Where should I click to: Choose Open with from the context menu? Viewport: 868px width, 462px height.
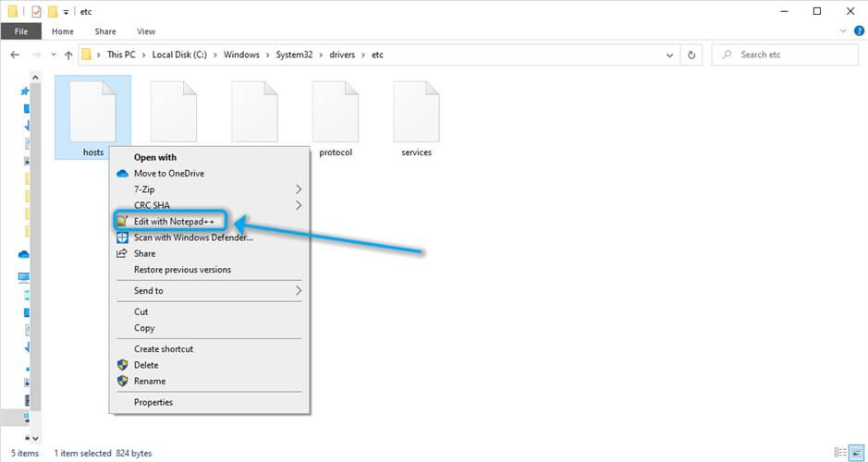155,158
